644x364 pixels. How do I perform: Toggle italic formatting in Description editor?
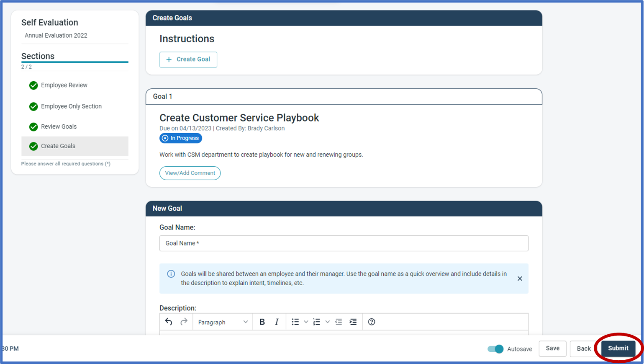pyautogui.click(x=277, y=322)
